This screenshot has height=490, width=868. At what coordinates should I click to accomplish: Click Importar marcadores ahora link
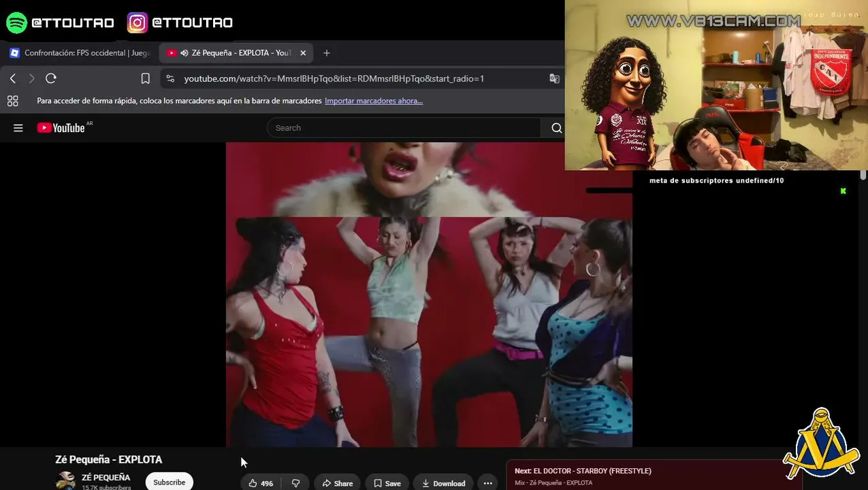click(374, 101)
